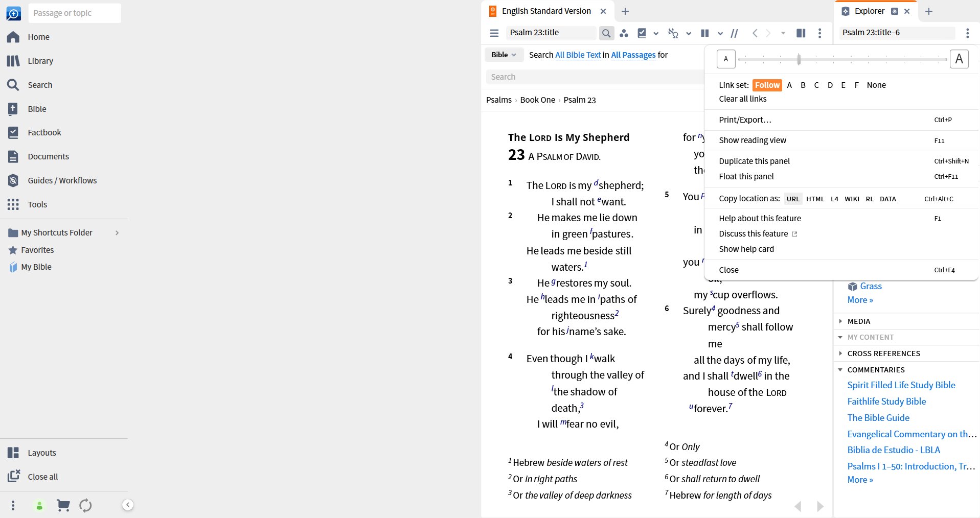The width and height of the screenshot is (980, 518).
Task: Click the sync refresh icon
Action: [85, 505]
